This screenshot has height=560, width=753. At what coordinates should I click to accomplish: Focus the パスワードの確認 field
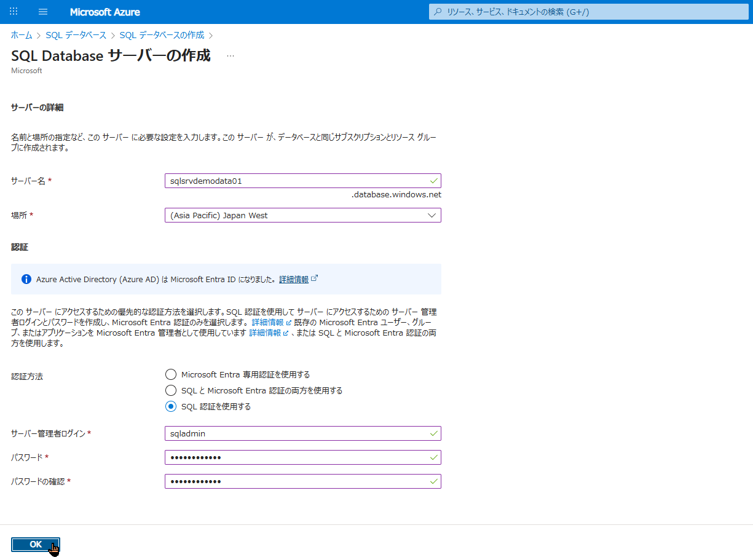click(295, 481)
